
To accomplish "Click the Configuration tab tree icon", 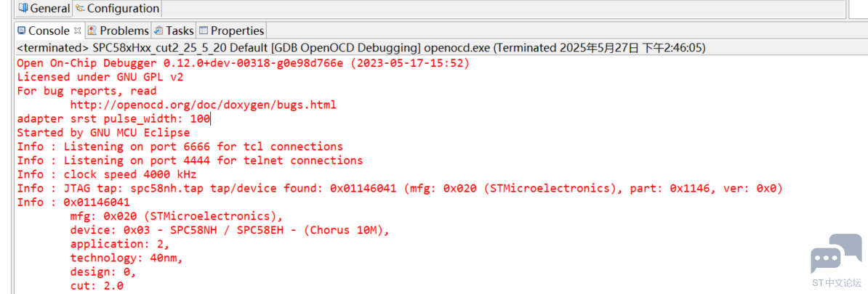I will 80,8.
